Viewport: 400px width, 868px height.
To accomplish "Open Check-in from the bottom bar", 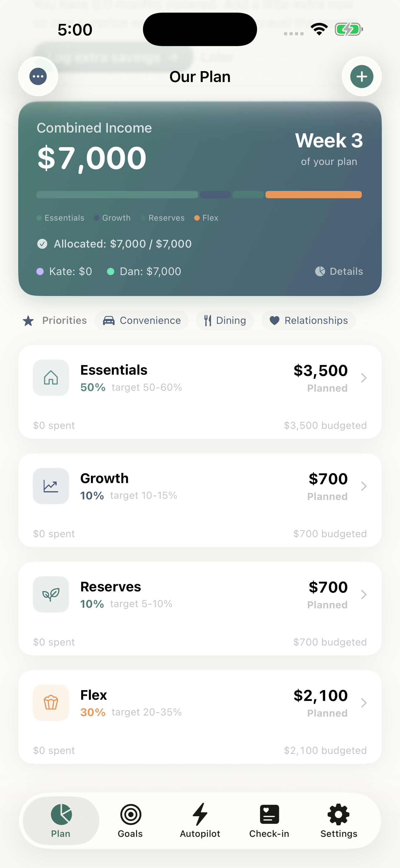I will [x=269, y=816].
